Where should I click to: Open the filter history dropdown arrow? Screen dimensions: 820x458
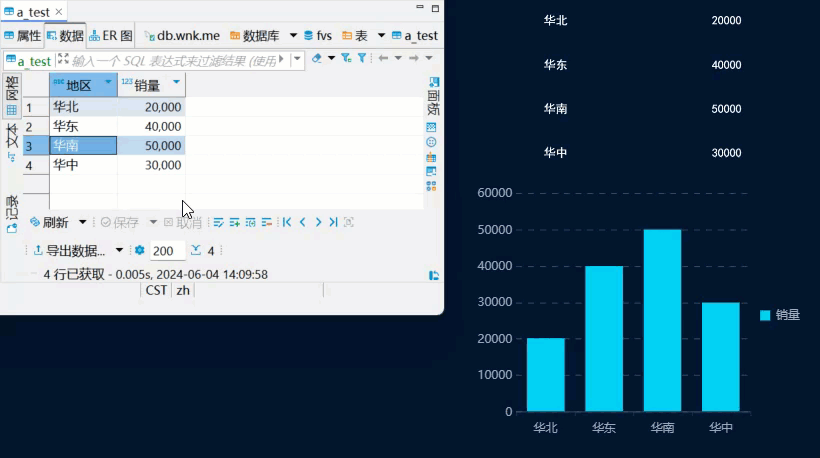tap(297, 59)
